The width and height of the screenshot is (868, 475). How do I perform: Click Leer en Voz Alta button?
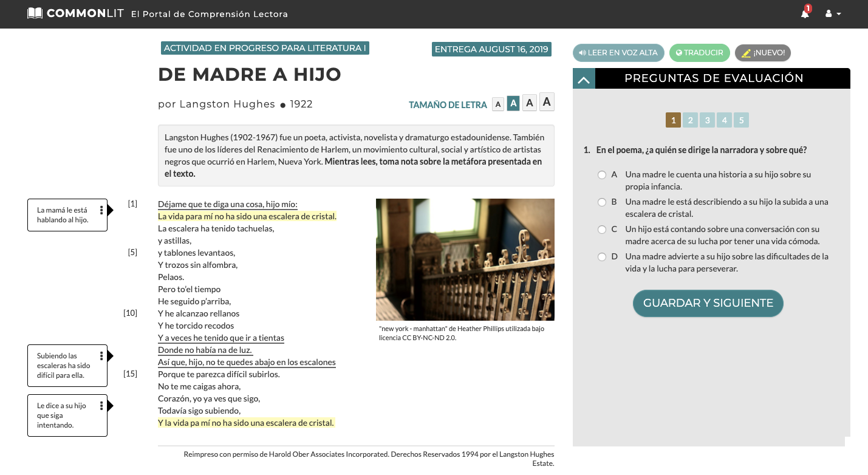618,53
